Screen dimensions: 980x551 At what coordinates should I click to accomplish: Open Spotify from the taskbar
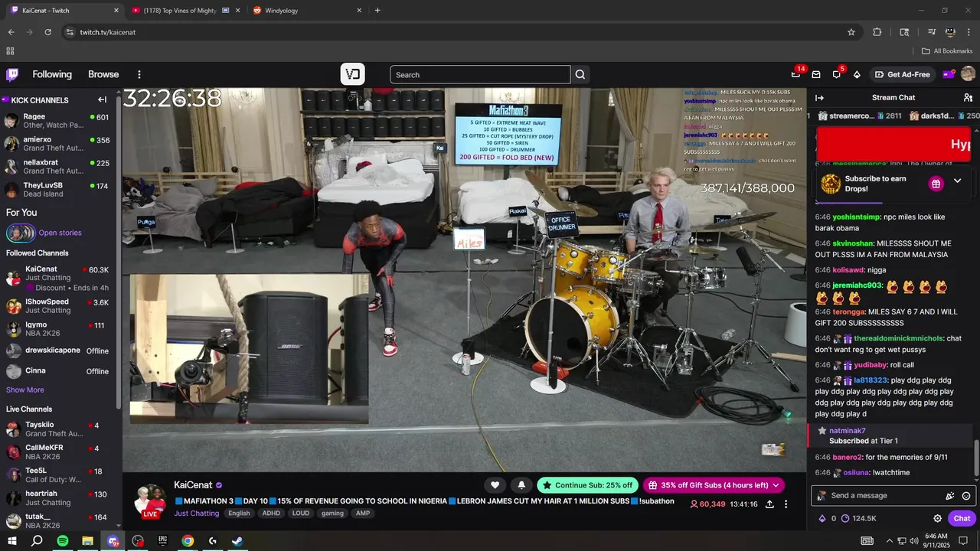pyautogui.click(x=63, y=540)
